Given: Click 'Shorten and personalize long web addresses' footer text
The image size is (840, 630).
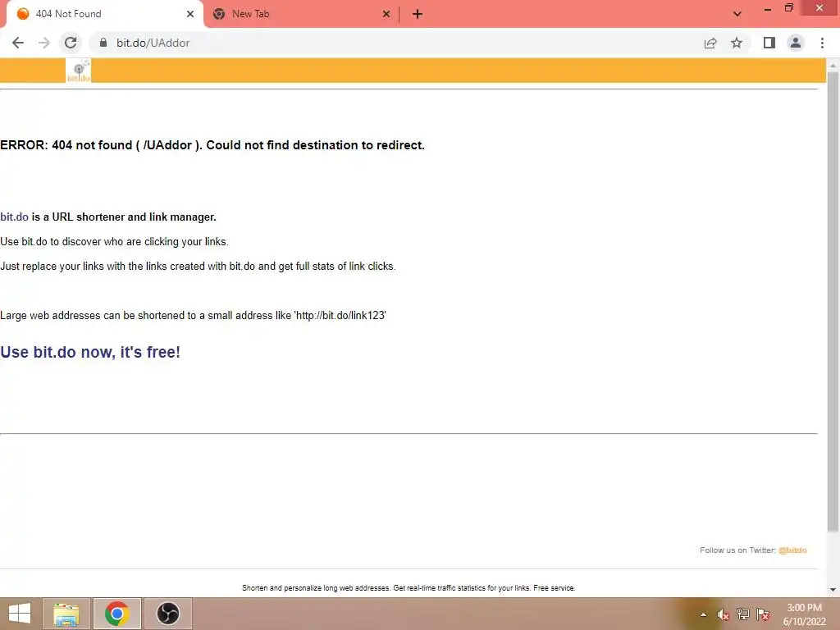Looking at the screenshot, I should click(409, 587).
